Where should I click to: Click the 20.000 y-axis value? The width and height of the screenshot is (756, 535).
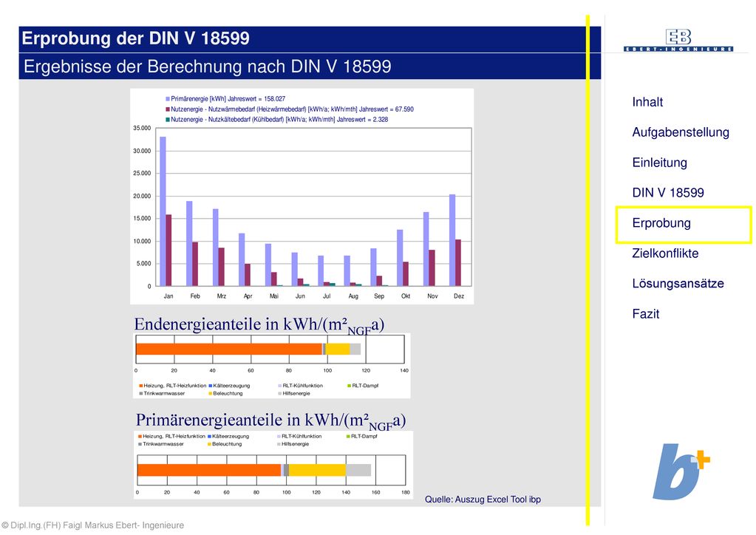142,196
